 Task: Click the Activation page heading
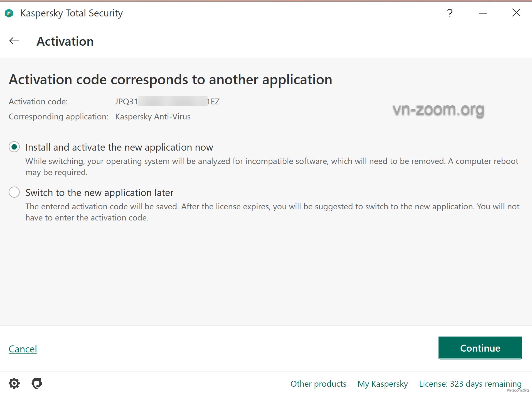(65, 41)
